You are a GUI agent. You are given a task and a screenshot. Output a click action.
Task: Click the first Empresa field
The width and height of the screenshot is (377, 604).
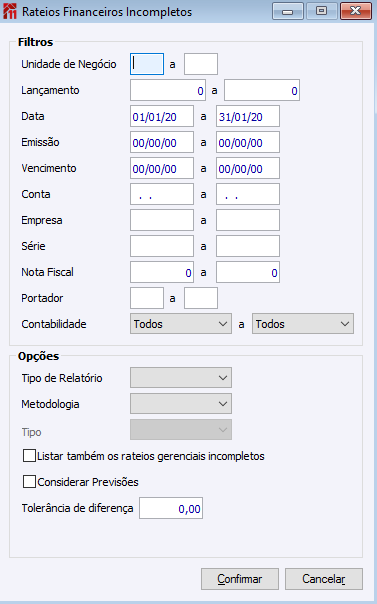point(162,220)
